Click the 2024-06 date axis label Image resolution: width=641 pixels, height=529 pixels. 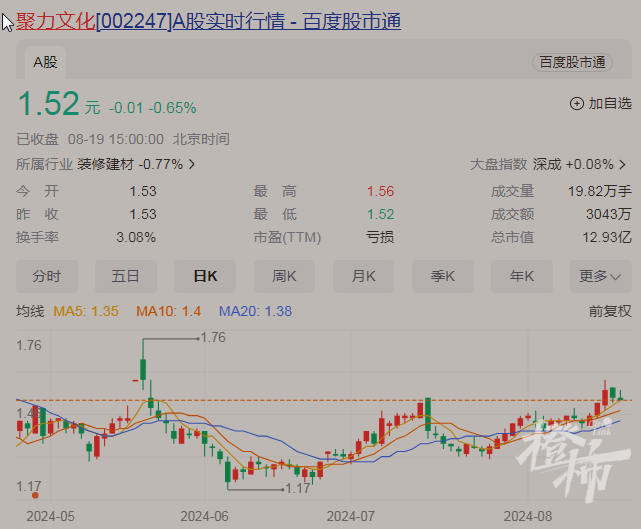(204, 516)
